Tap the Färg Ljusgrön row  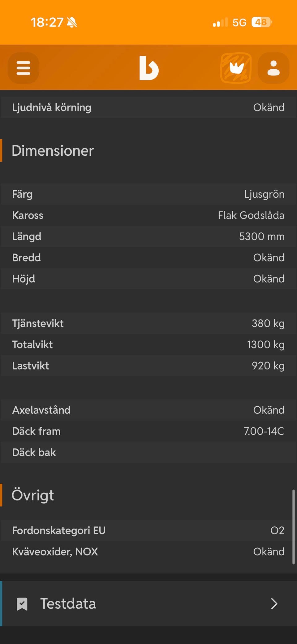[x=148, y=194]
